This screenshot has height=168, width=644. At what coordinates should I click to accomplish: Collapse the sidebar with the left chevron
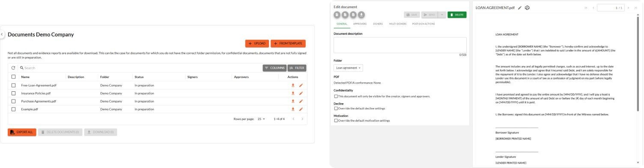[2, 34]
